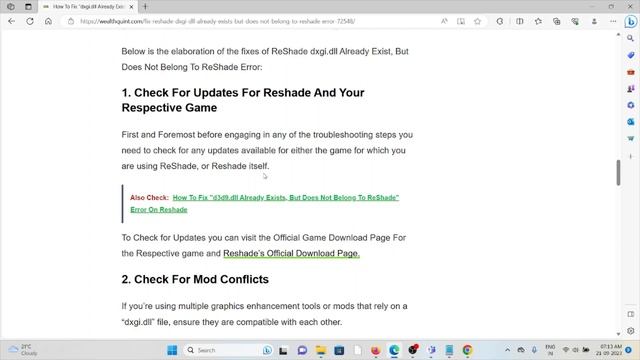Open the browser home page icon

(48, 21)
